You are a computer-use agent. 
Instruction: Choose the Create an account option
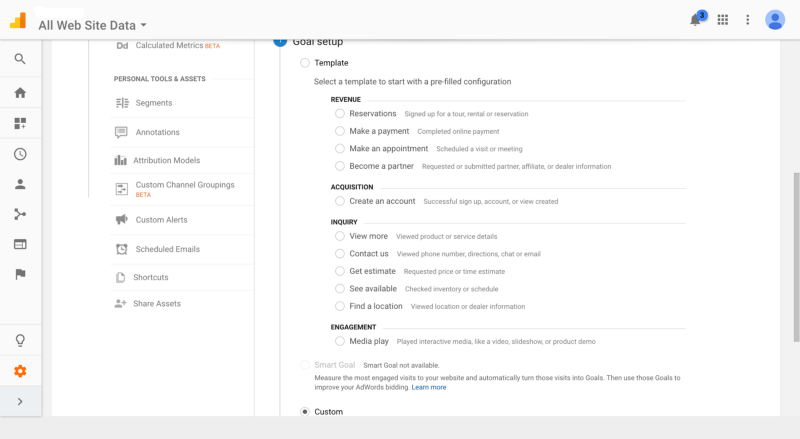click(x=340, y=201)
